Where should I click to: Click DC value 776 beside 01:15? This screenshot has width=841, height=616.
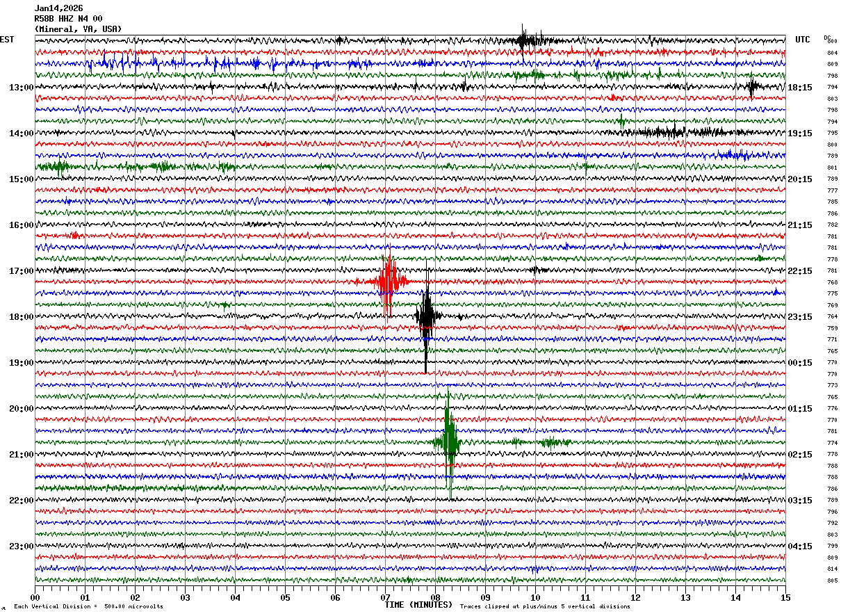pyautogui.click(x=832, y=408)
